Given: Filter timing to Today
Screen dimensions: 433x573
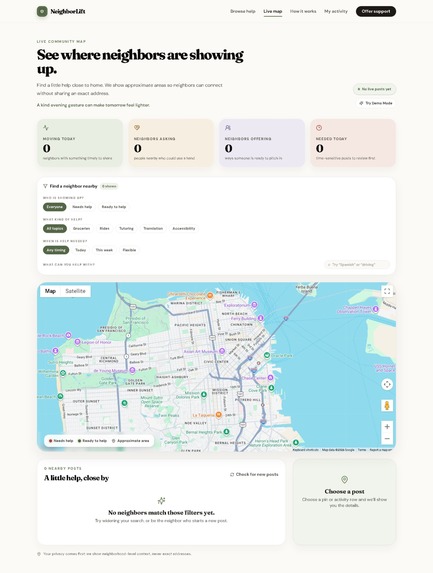Looking at the screenshot, I should (80, 250).
